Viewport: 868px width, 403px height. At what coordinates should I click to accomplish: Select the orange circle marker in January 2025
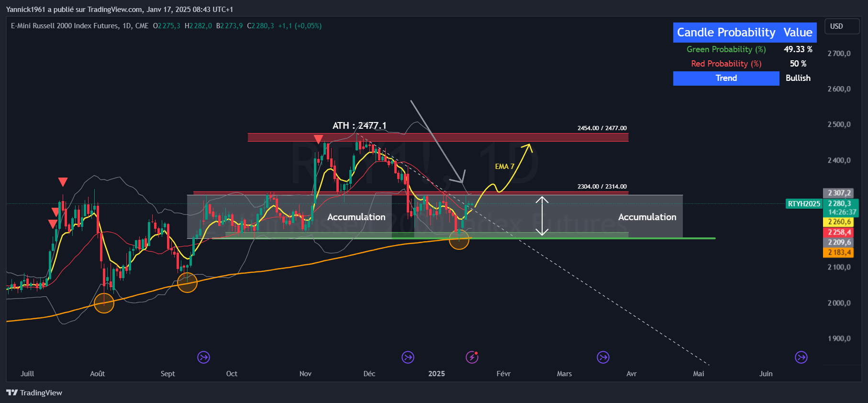(459, 239)
